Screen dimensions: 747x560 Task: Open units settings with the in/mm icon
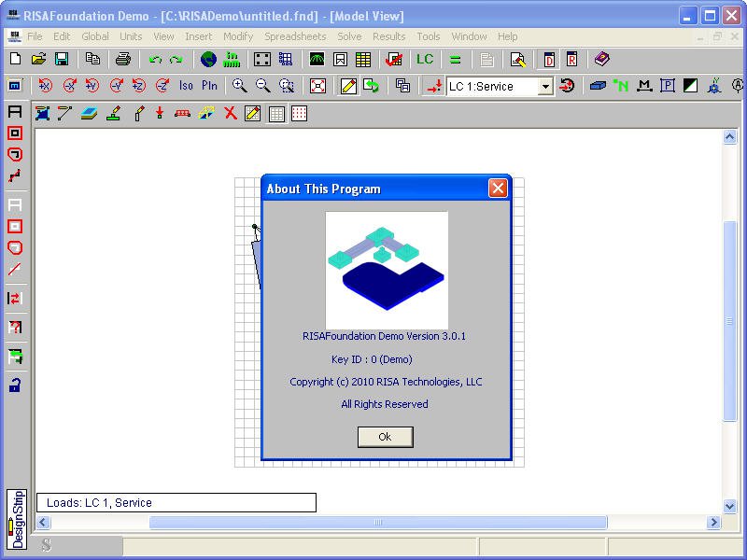tap(232, 59)
